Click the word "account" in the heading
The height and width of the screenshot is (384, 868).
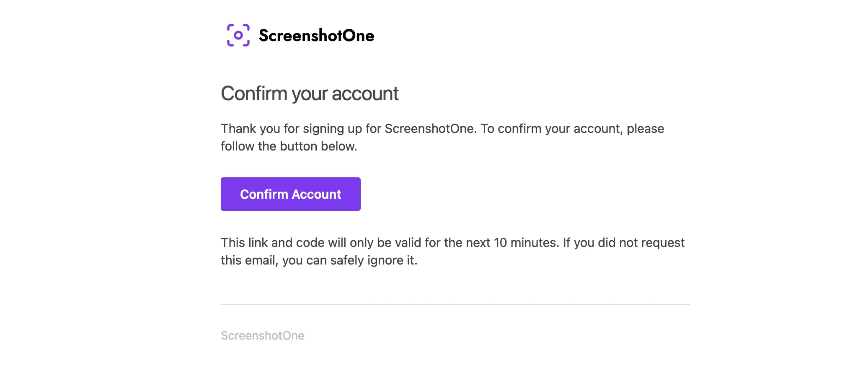click(365, 93)
